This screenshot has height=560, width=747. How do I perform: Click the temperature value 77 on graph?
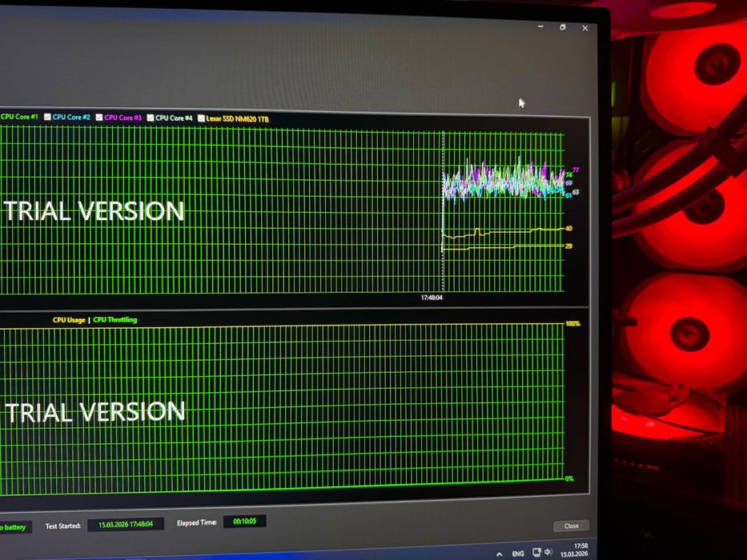(x=576, y=170)
